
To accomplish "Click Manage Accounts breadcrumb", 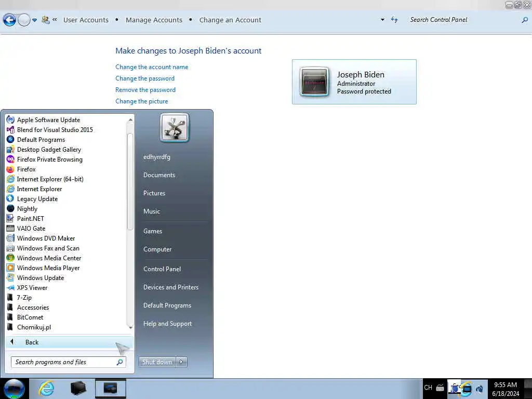I will click(154, 20).
